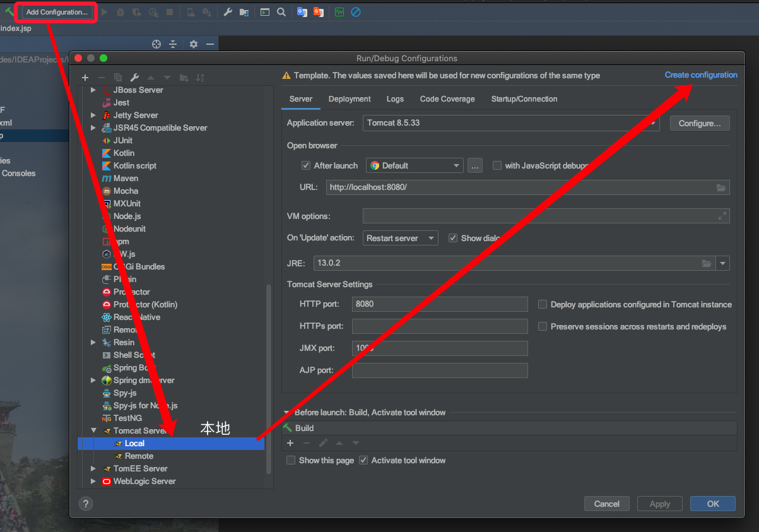This screenshot has width=759, height=532.
Task: Click the Configure... button
Action: [700, 123]
